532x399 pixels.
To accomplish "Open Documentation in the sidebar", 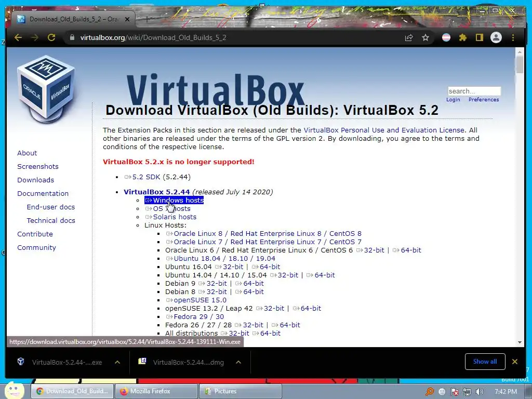I will tap(43, 193).
